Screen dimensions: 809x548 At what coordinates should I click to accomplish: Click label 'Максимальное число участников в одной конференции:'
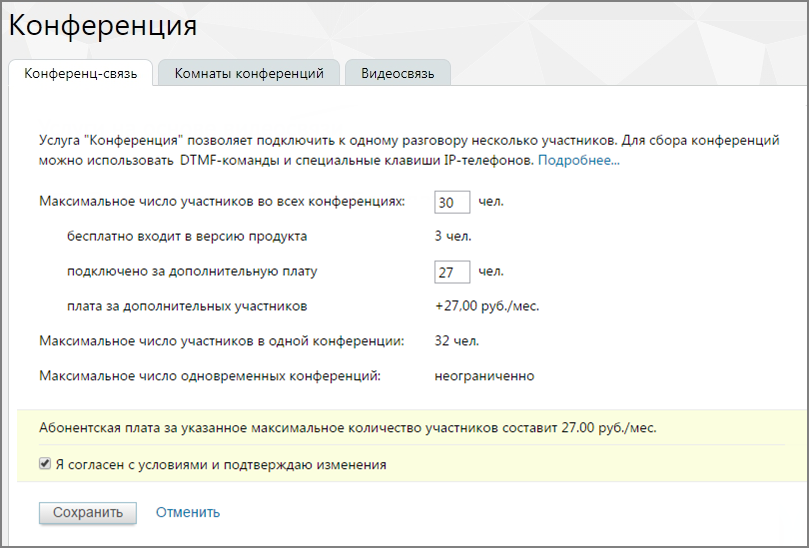tap(221, 341)
